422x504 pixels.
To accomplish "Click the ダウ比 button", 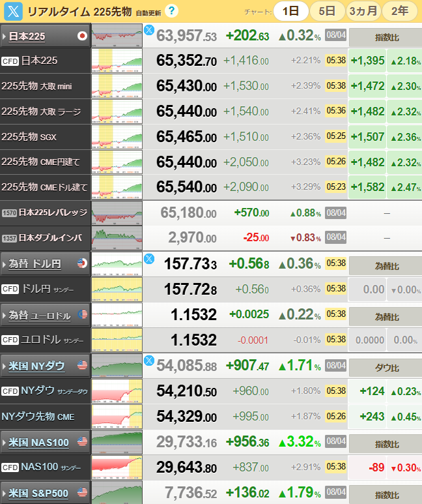I will point(386,368).
